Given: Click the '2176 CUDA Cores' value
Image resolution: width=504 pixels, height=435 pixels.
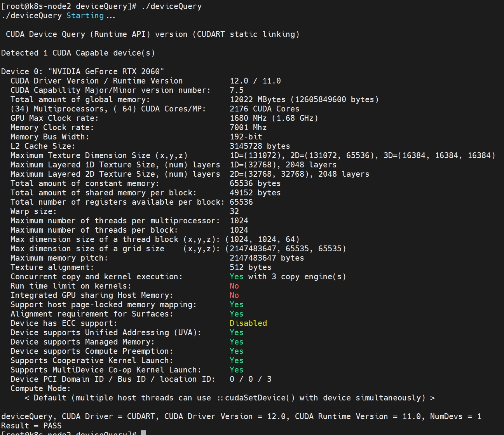Looking at the screenshot, I should pyautogui.click(x=264, y=109).
